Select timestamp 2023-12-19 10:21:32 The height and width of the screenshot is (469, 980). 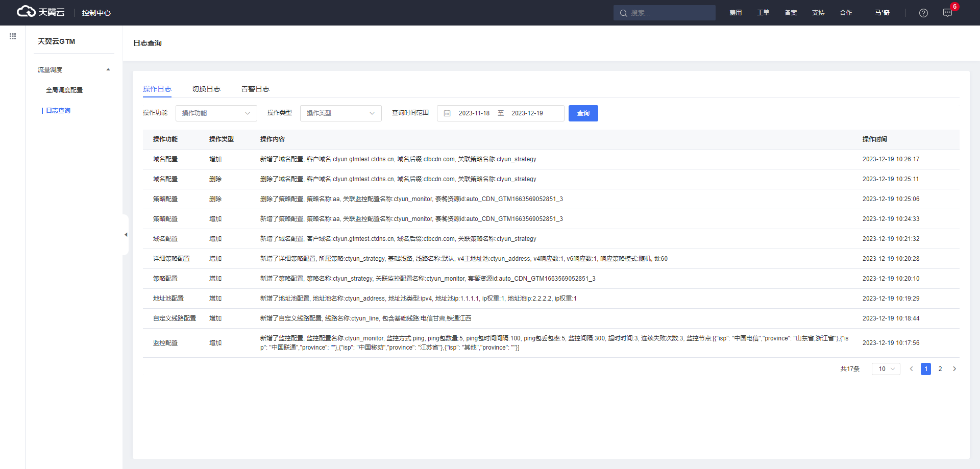click(891, 239)
